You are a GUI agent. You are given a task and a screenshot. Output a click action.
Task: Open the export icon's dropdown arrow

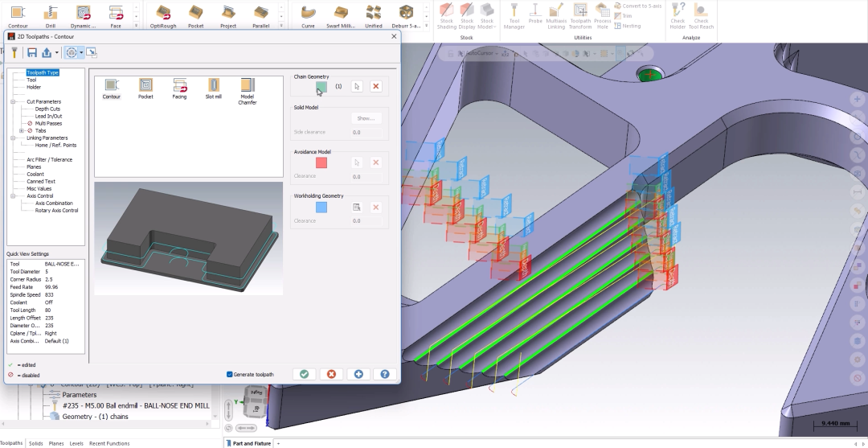56,53
